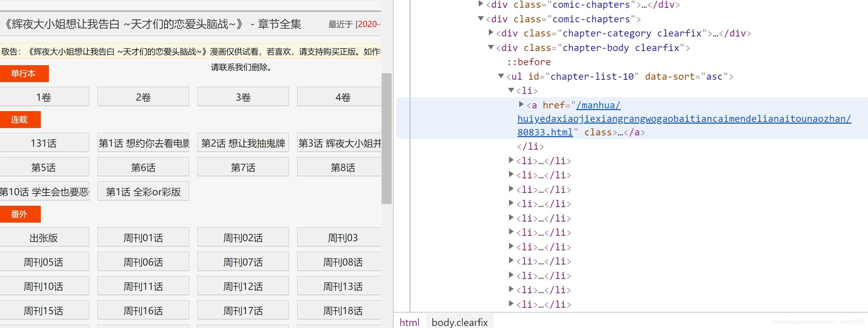Select the closing </li> tag row
Image resolution: width=868 pixels, height=328 pixels.
click(530, 147)
